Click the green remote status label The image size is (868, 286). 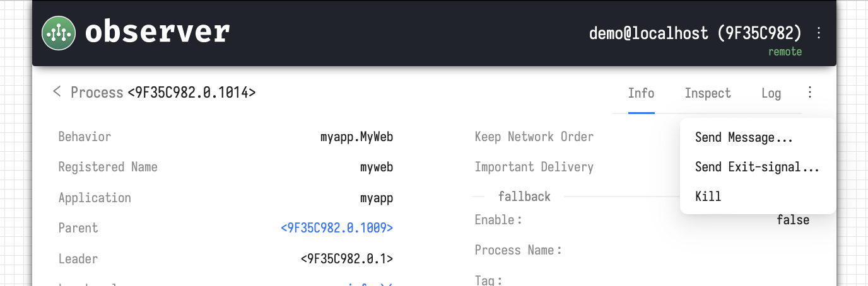[785, 52]
